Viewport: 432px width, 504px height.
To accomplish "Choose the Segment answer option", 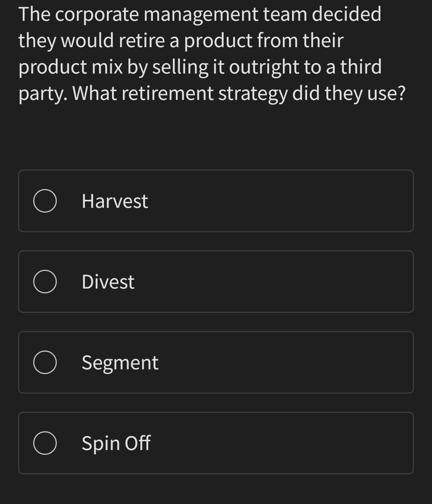I will [216, 362].
